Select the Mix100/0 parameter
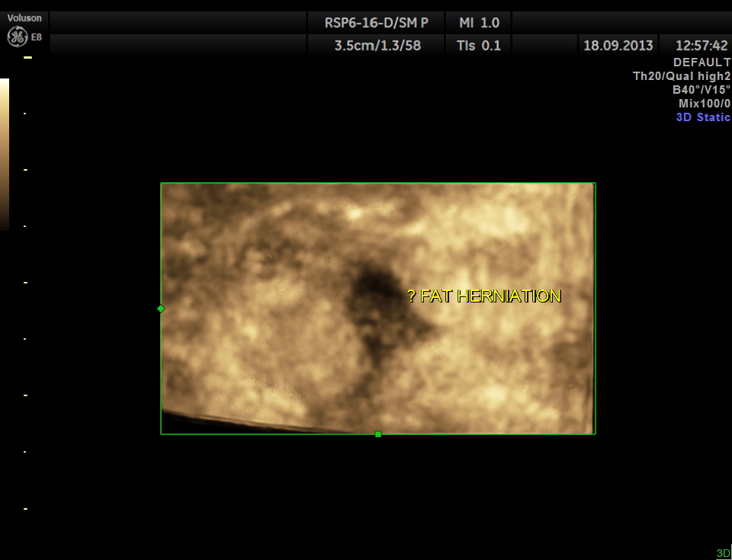 click(705, 104)
